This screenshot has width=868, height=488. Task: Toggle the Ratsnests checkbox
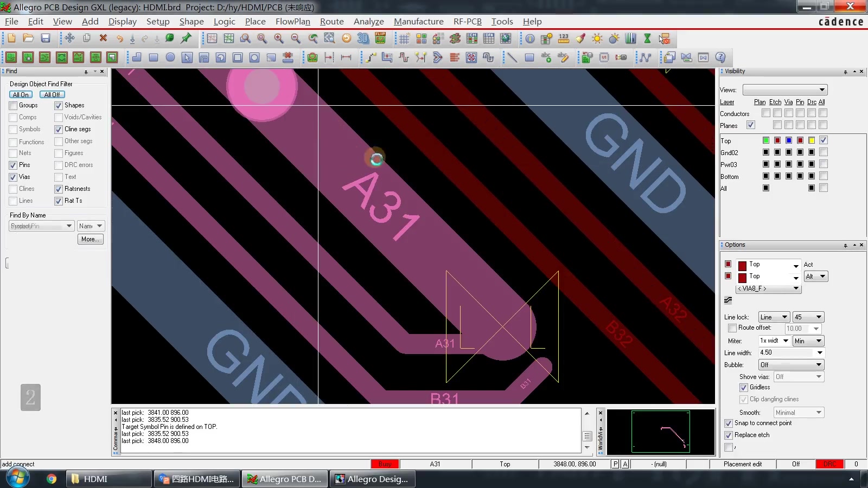[59, 189]
